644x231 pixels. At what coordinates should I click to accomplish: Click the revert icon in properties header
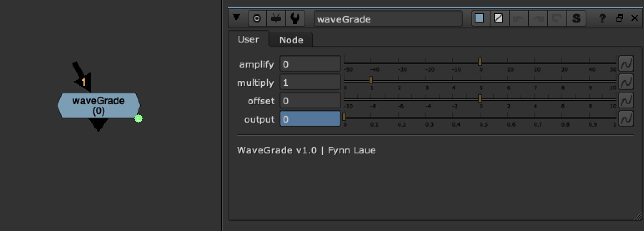(557, 18)
